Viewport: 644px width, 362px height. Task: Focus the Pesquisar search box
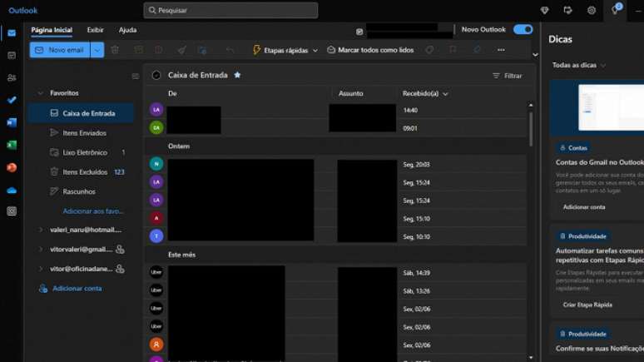[x=230, y=10]
